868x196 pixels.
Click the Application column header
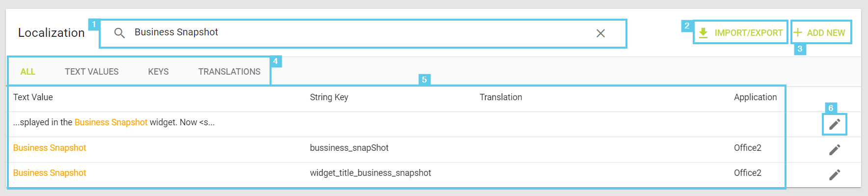coord(756,97)
